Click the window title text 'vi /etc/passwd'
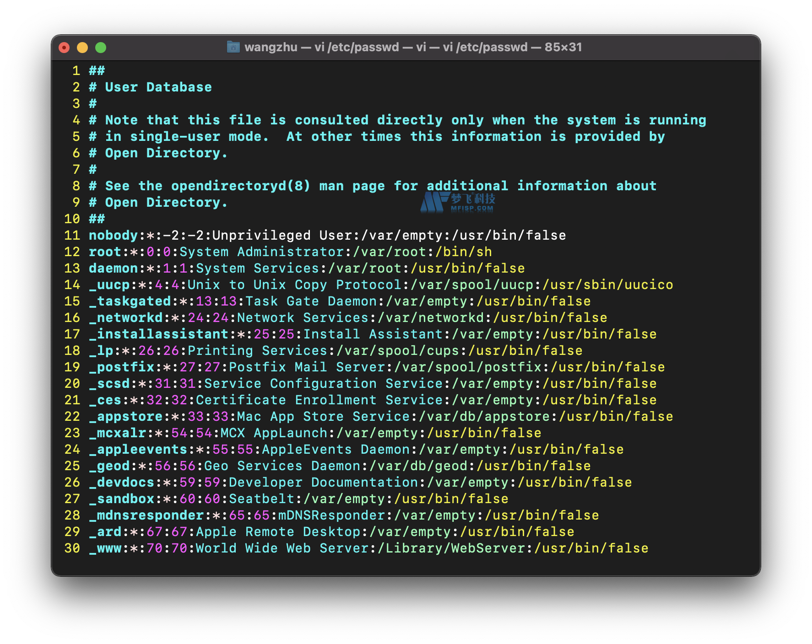This screenshot has height=644, width=812. 357,47
